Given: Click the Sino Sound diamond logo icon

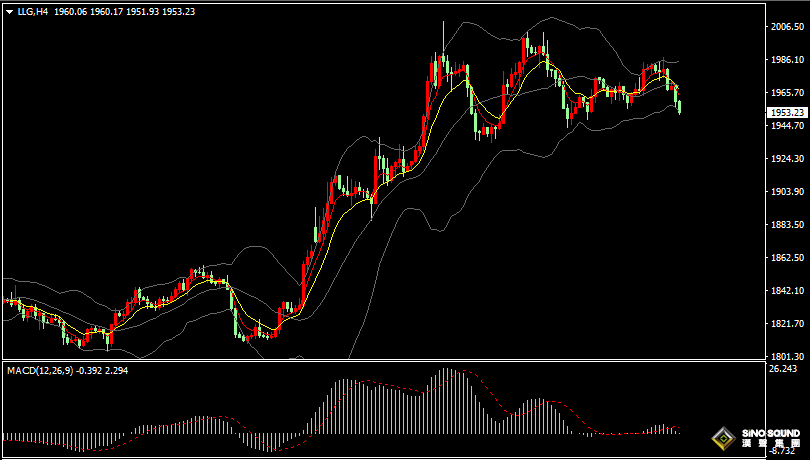Looking at the screenshot, I should tap(722, 438).
